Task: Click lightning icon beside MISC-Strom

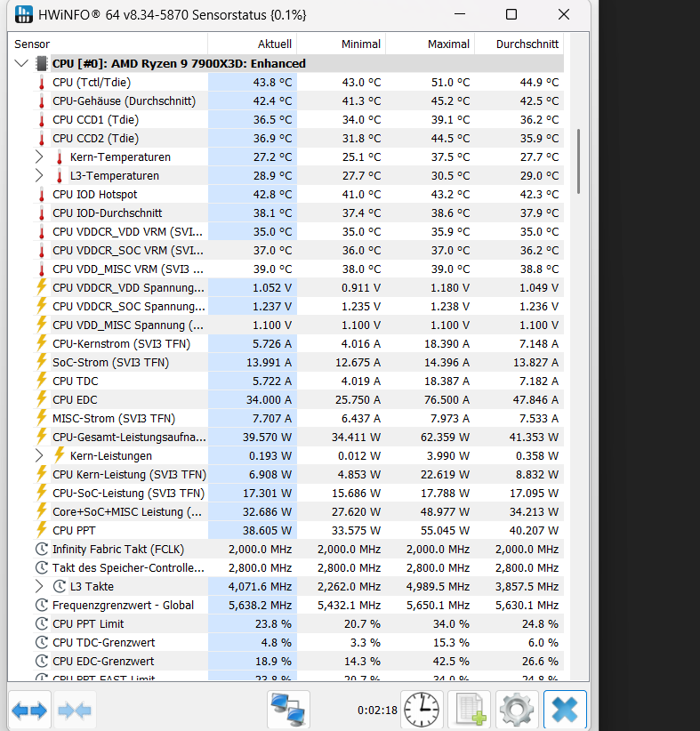Action: pyautogui.click(x=42, y=418)
